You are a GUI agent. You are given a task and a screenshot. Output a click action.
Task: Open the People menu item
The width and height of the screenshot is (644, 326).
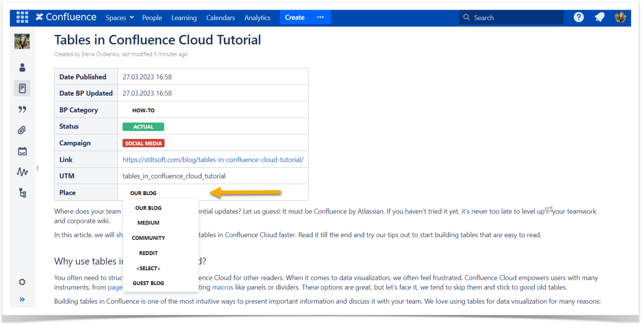152,17
